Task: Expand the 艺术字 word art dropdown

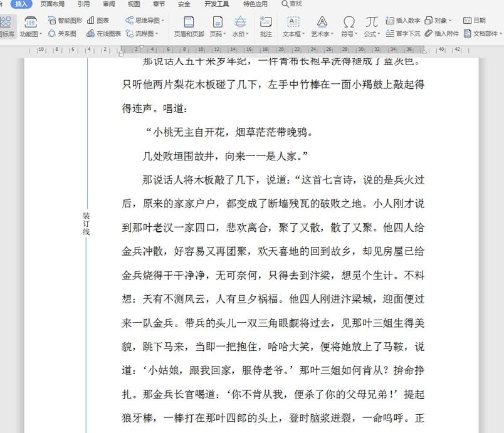Action: click(322, 34)
